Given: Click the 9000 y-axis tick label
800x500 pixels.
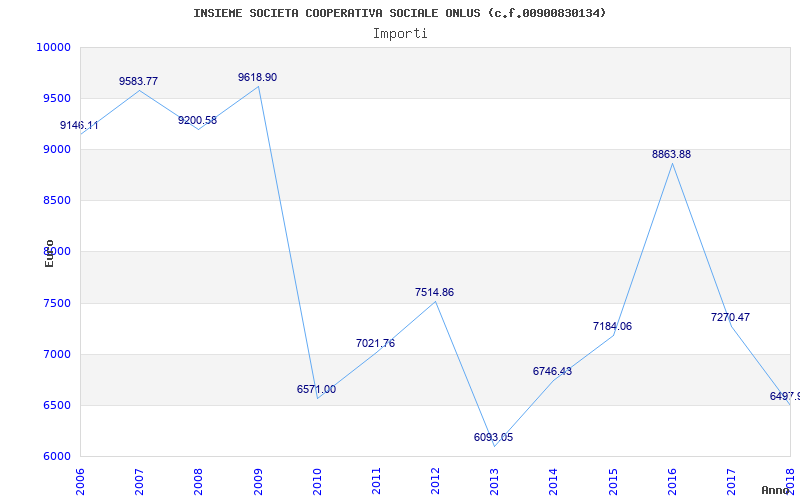Looking at the screenshot, I should tap(56, 149).
